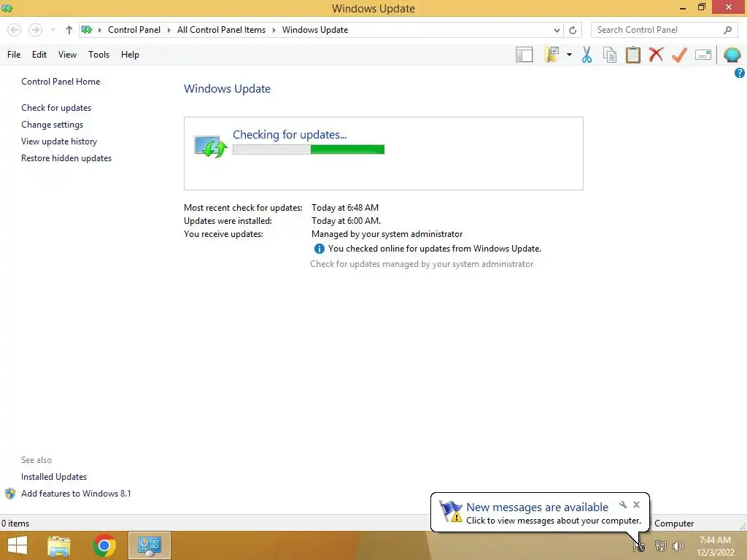Open Change settings link
747x560 pixels.
click(52, 124)
